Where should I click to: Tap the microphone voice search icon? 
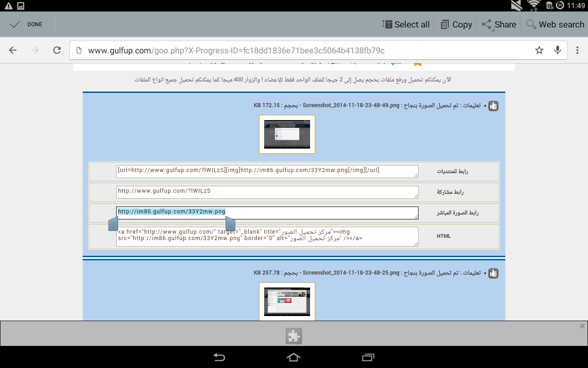pyautogui.click(x=558, y=50)
